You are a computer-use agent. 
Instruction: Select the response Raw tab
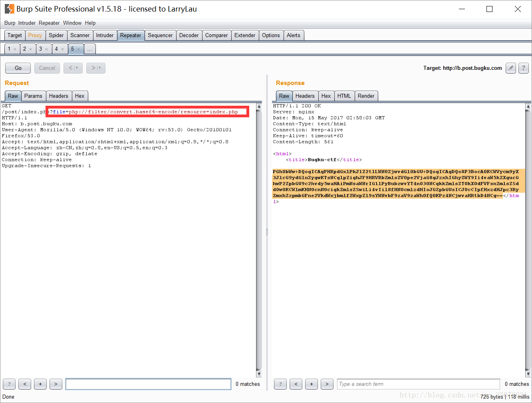pyautogui.click(x=284, y=96)
